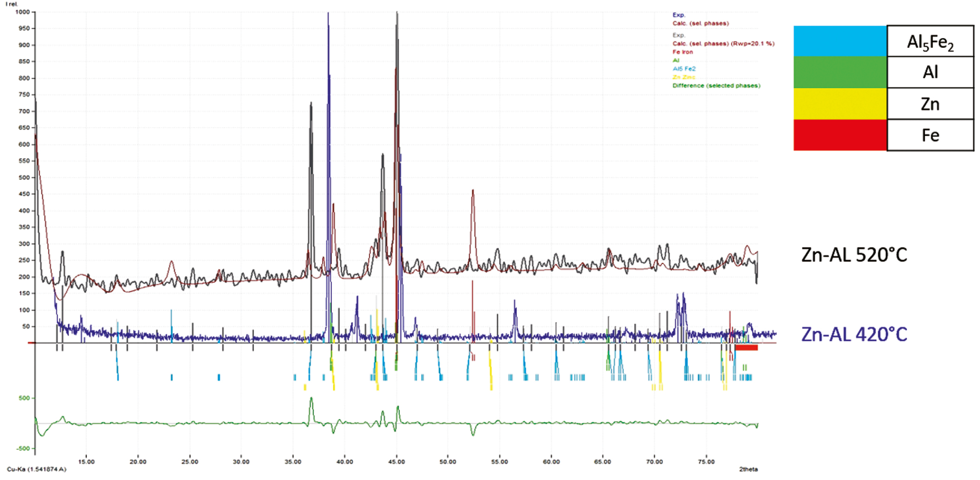Viewport: 980px width, 480px height.
Task: Select 'Fe Iron' in the plot legend
Action: point(682,52)
